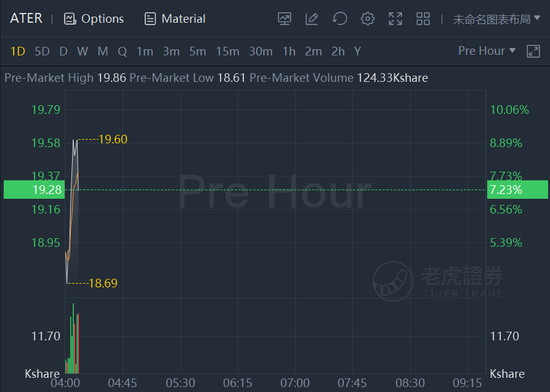Choose the 15m interval
The height and width of the screenshot is (392, 550).
pyautogui.click(x=227, y=52)
